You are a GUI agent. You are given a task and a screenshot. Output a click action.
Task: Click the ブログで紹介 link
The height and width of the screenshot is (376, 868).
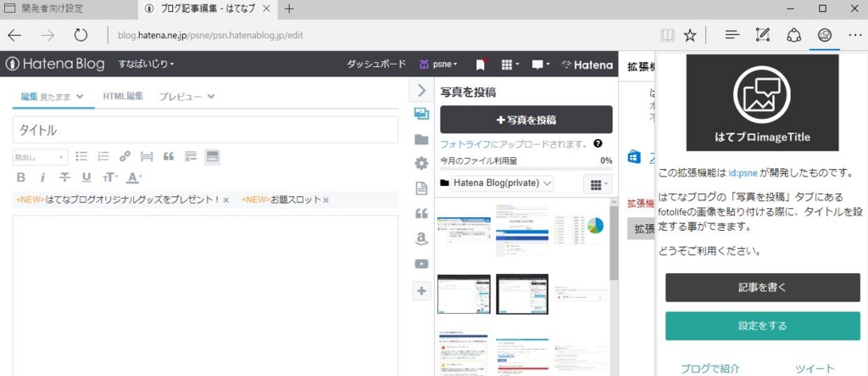pyautogui.click(x=709, y=368)
